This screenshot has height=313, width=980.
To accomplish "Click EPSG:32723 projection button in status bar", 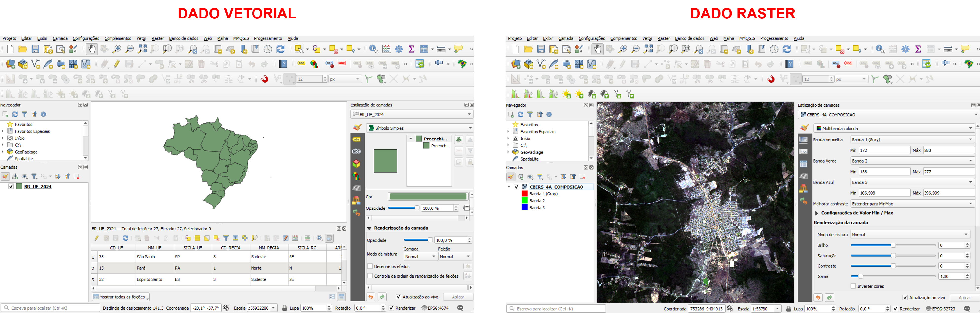I will coord(940,308).
